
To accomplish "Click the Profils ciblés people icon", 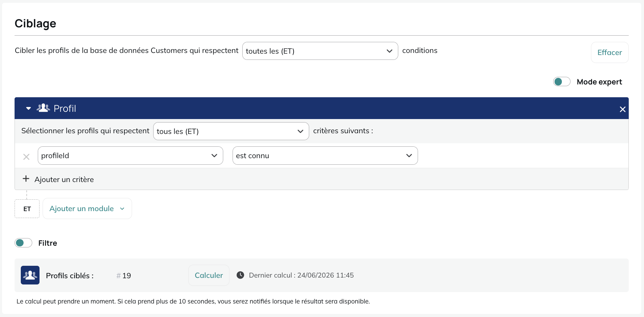I will point(30,275).
